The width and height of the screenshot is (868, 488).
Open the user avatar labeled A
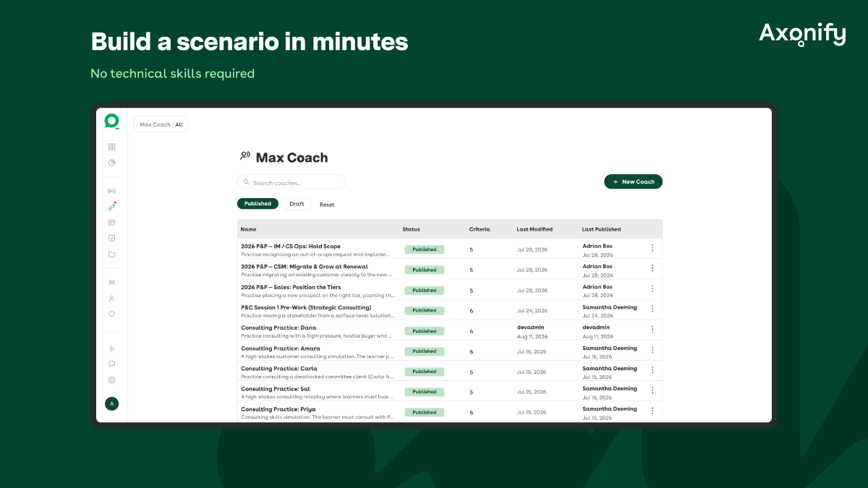click(x=111, y=403)
